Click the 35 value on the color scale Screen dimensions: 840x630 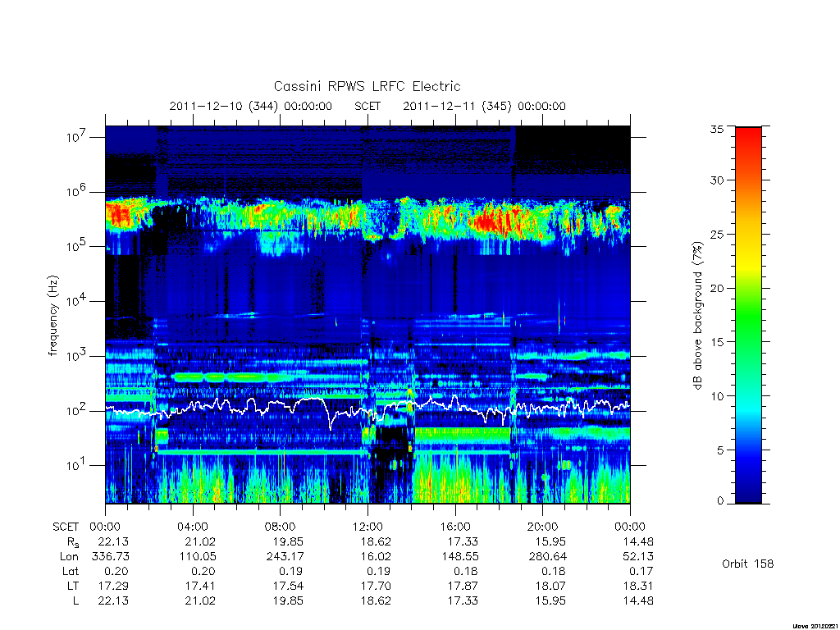(716, 129)
